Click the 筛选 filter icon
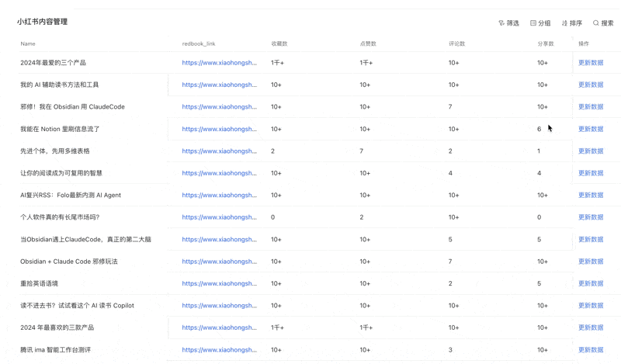The width and height of the screenshot is (621, 364). (x=501, y=23)
